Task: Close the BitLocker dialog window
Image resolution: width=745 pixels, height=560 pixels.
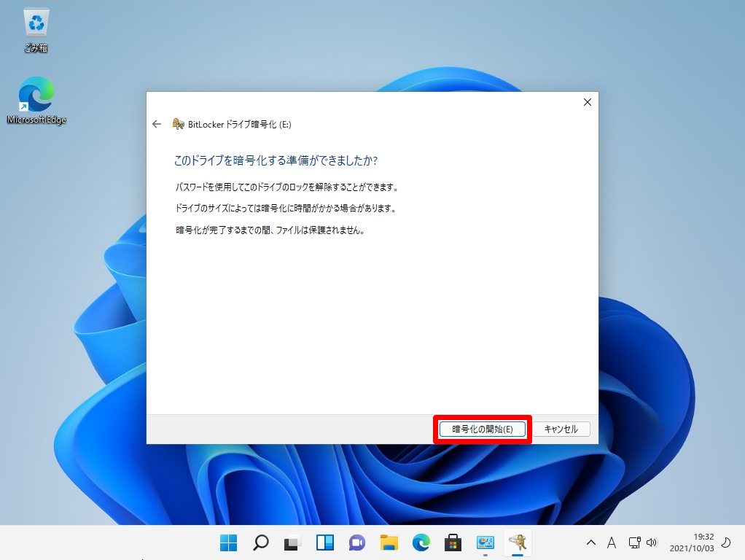Action: [x=588, y=102]
